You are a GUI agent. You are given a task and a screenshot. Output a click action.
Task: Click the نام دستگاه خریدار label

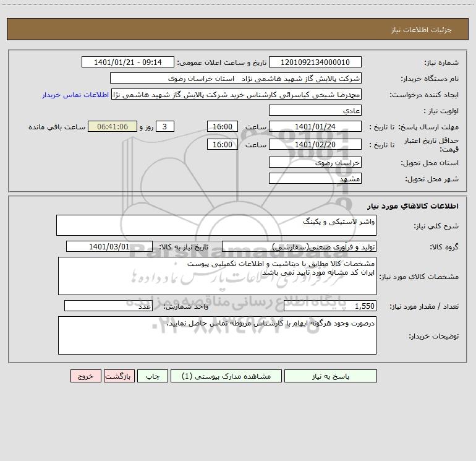tap(430, 79)
